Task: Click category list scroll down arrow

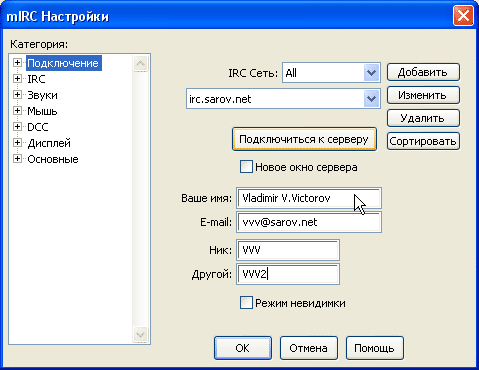Action: (140, 334)
